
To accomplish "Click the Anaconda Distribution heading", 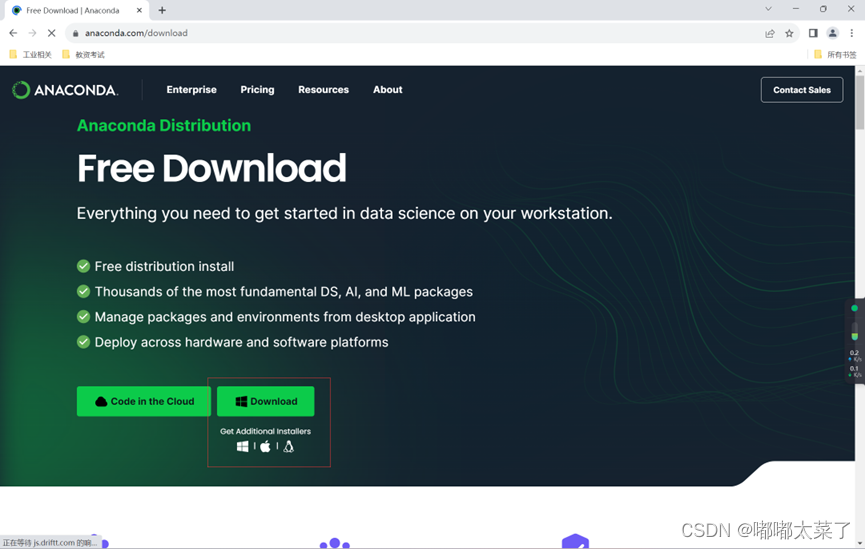I will click(x=164, y=125).
